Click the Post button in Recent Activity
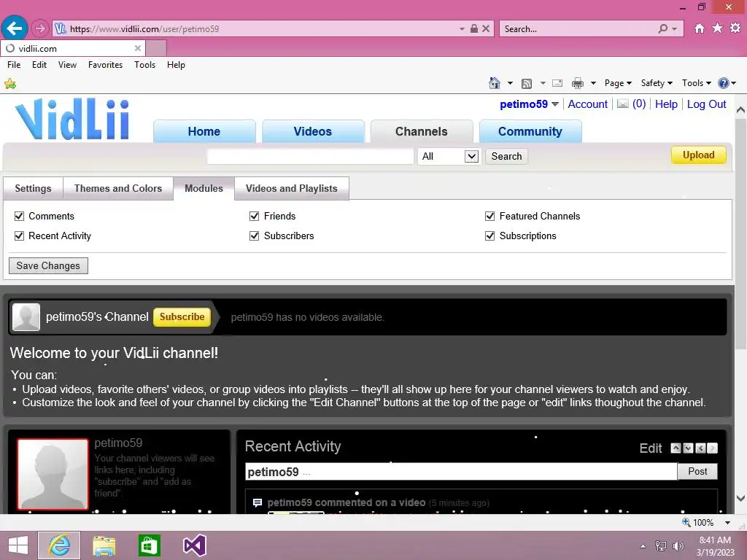 [x=697, y=472]
